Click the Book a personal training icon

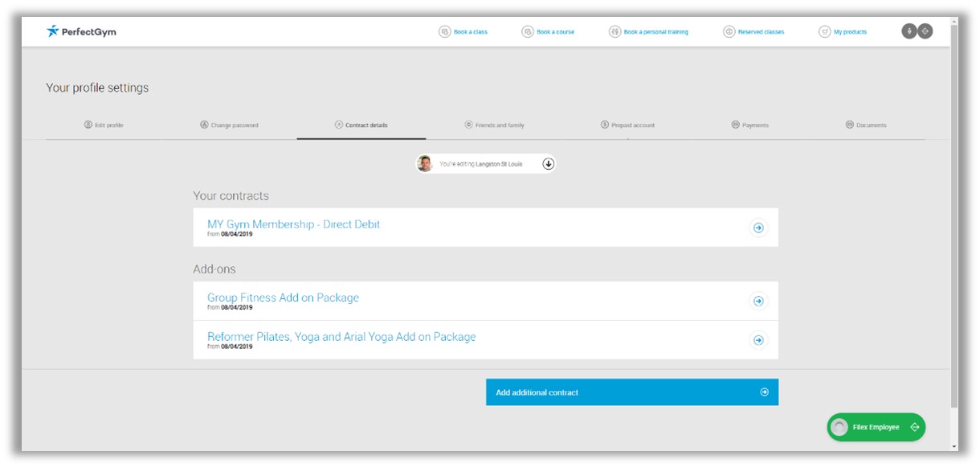(x=615, y=32)
